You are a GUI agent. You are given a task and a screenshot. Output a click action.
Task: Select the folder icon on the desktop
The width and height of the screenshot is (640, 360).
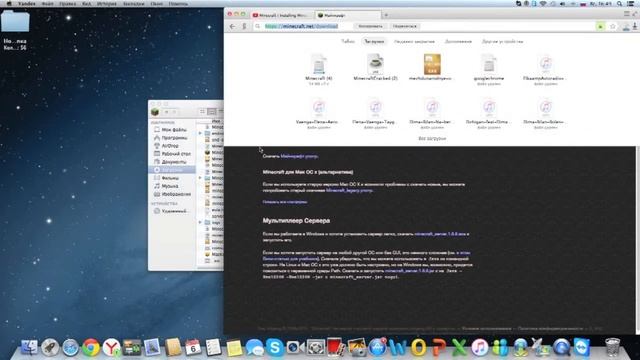15,21
